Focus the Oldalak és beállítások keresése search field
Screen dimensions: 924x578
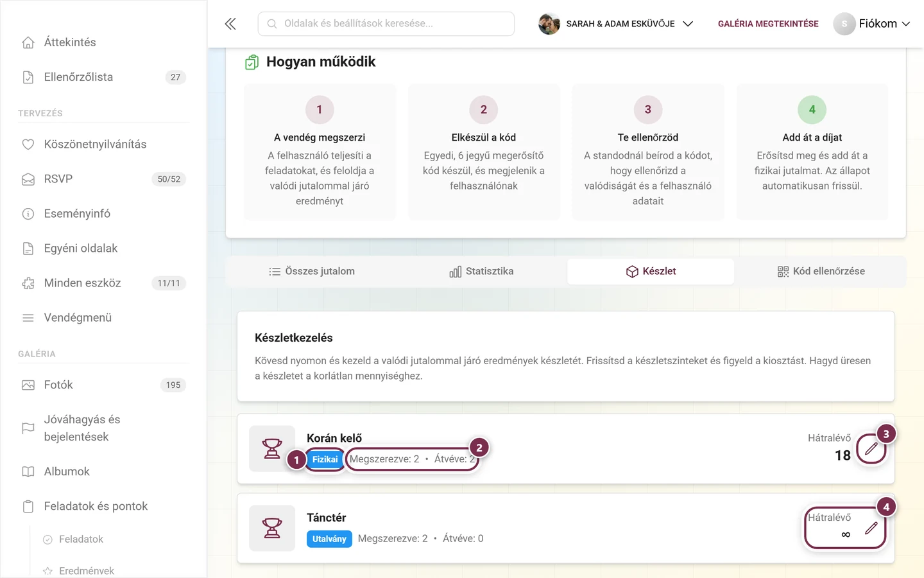pos(386,24)
